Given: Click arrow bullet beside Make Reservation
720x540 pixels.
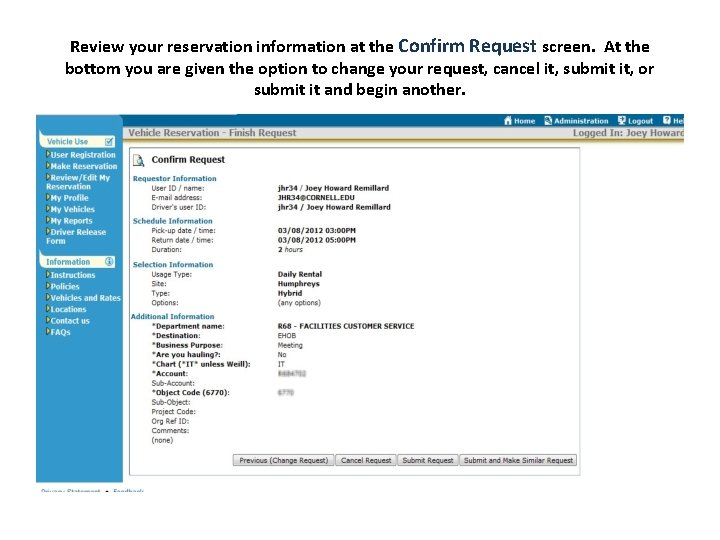Looking at the screenshot, I should tap(48, 166).
